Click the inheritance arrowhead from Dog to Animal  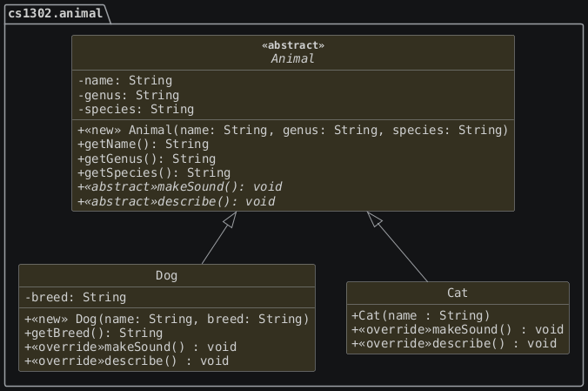pos(231,219)
